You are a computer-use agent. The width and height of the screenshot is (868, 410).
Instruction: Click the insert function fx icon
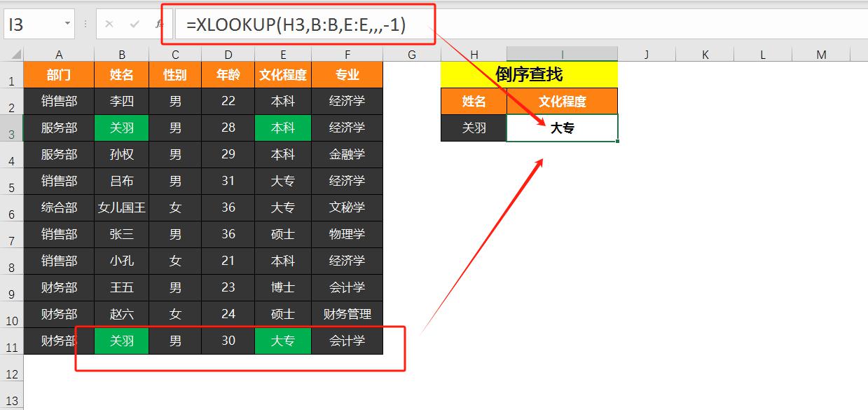[x=160, y=25]
